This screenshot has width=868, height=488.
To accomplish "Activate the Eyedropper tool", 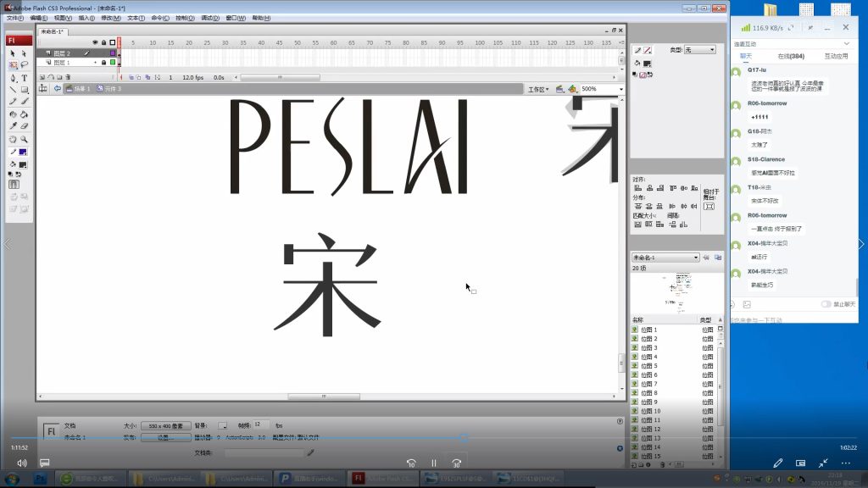I will (x=13, y=126).
